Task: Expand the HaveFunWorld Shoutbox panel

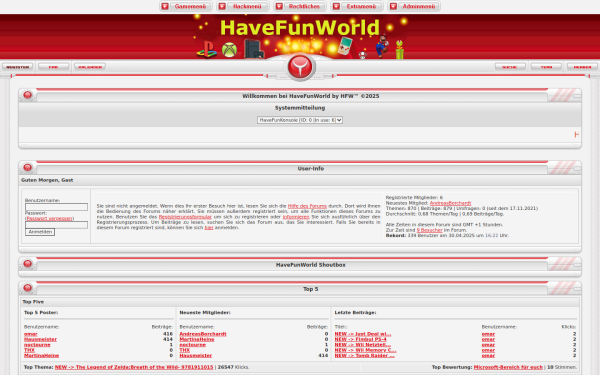Action: pyautogui.click(x=577, y=265)
